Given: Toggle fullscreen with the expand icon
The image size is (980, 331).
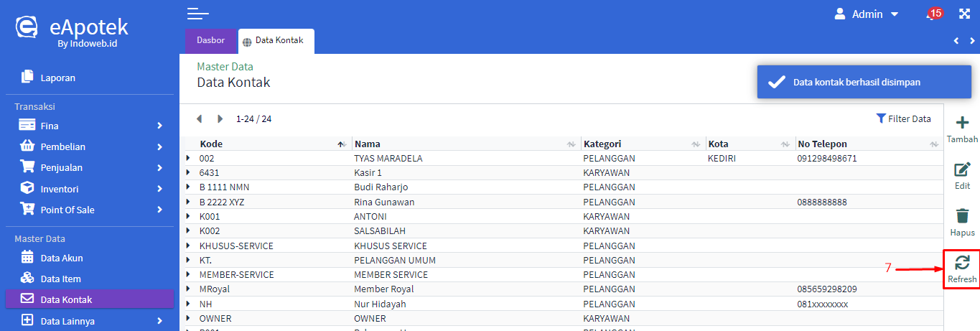Looking at the screenshot, I should pos(964,14).
